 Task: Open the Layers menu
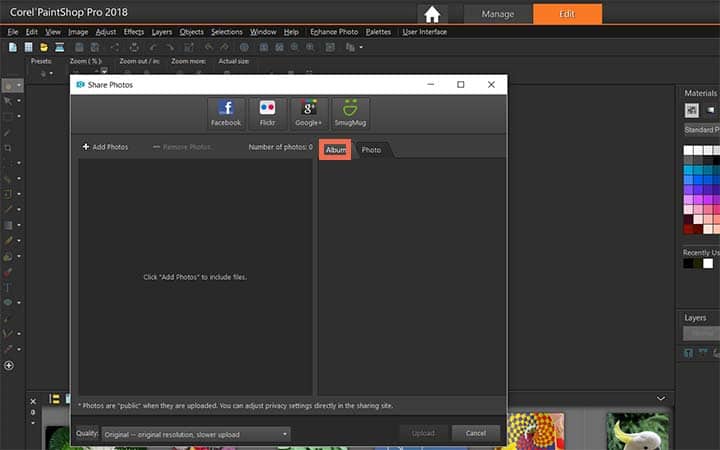point(162,32)
